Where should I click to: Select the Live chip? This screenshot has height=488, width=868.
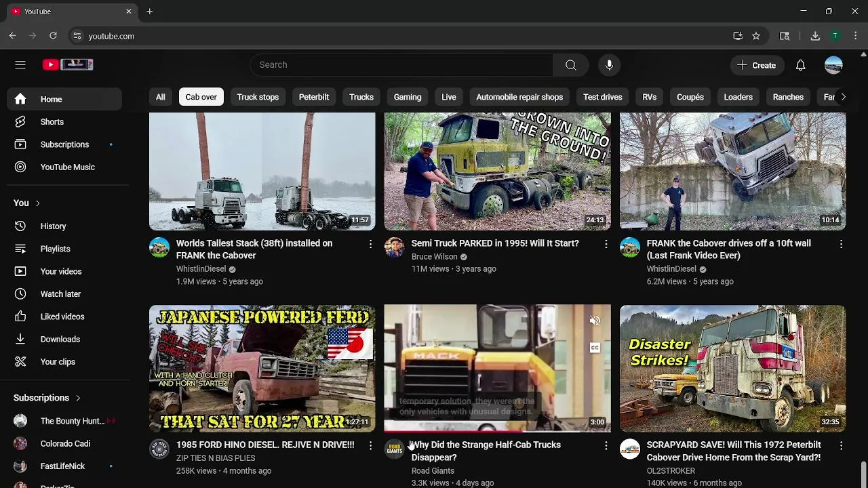449,97
